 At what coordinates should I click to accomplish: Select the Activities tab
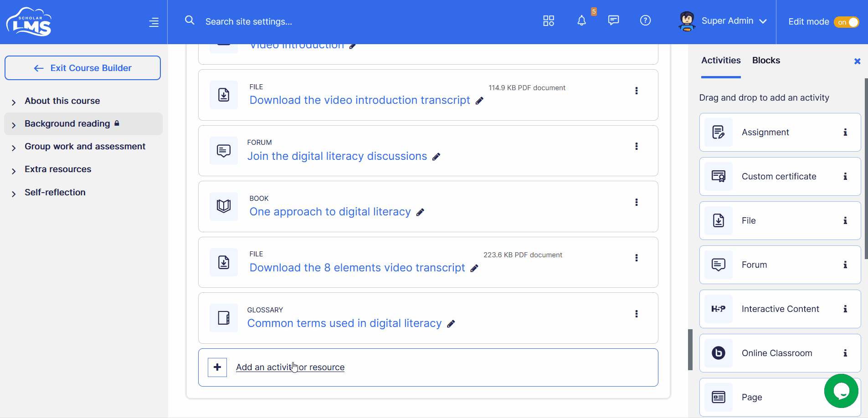point(721,61)
